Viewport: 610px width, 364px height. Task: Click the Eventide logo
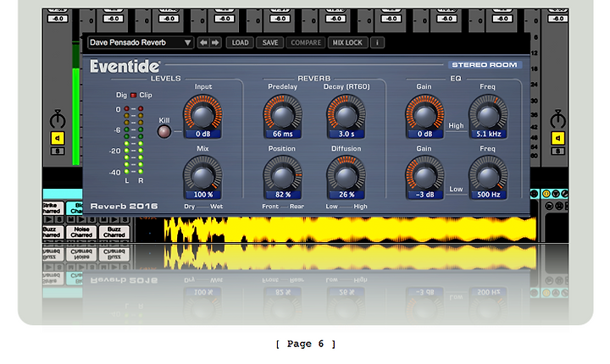click(125, 66)
